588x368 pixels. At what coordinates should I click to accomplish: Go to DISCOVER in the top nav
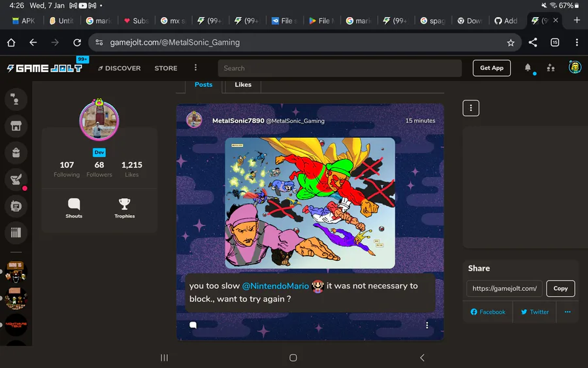point(120,68)
